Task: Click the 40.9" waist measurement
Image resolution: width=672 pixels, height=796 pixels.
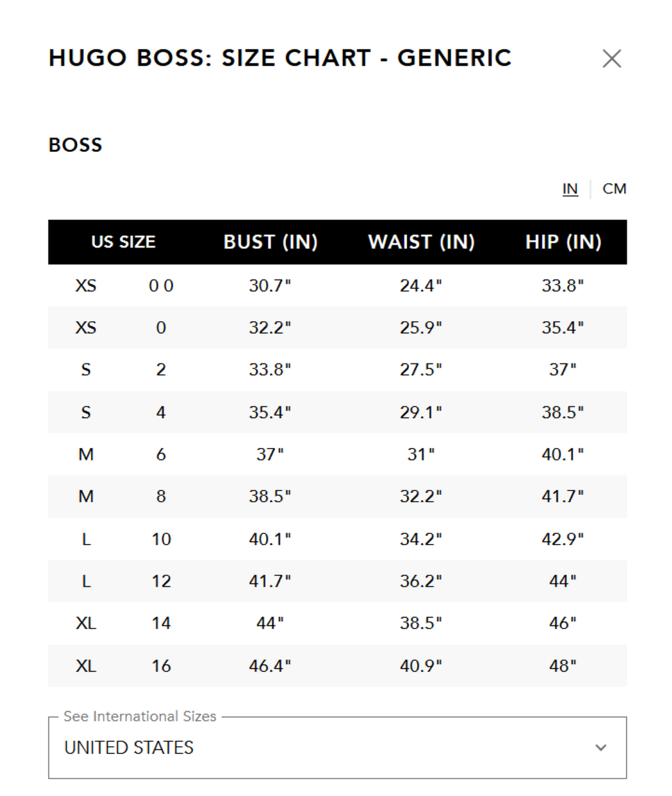Action: click(421, 666)
